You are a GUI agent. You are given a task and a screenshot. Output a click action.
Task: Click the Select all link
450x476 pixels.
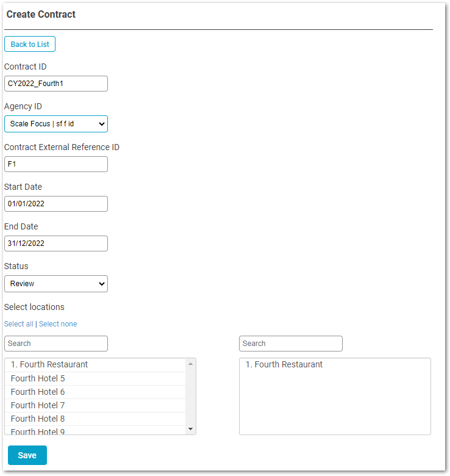pyautogui.click(x=19, y=324)
